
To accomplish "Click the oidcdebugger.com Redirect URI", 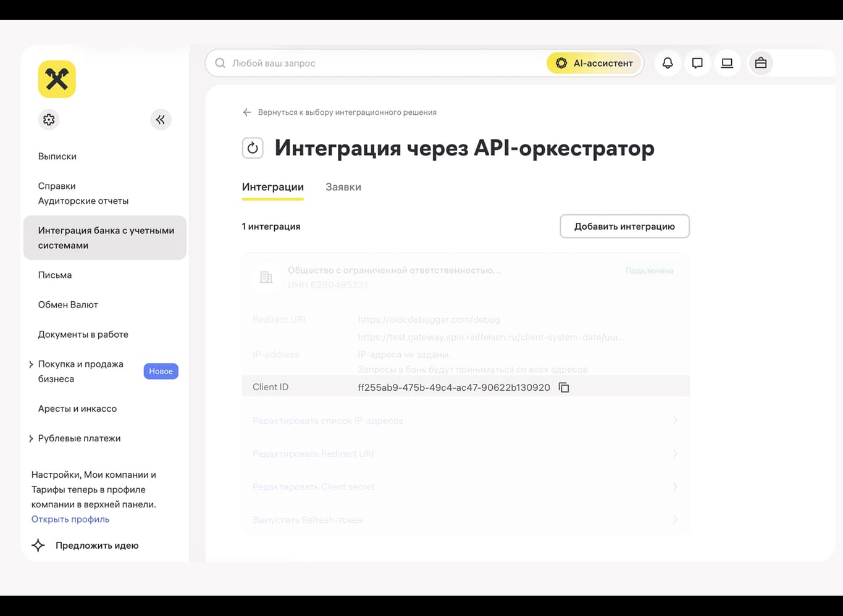I will [429, 319].
